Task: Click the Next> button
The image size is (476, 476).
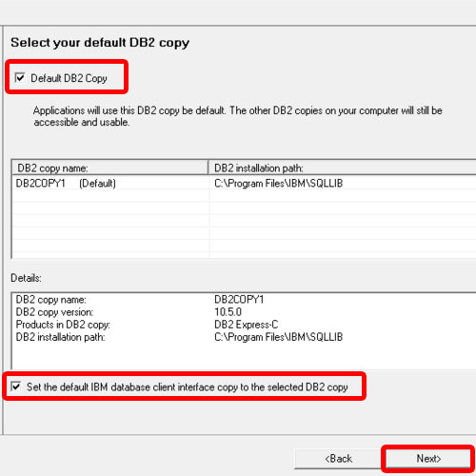Action: pyautogui.click(x=428, y=458)
